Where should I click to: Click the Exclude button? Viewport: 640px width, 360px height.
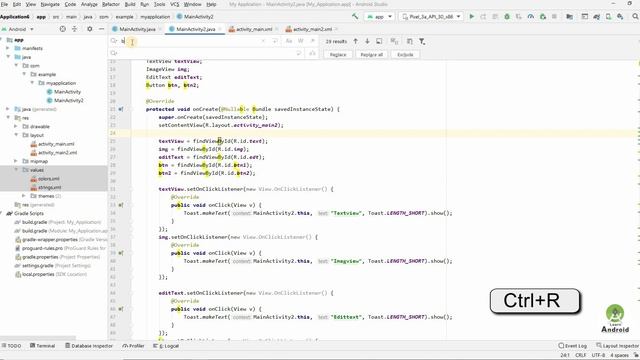tap(405, 54)
